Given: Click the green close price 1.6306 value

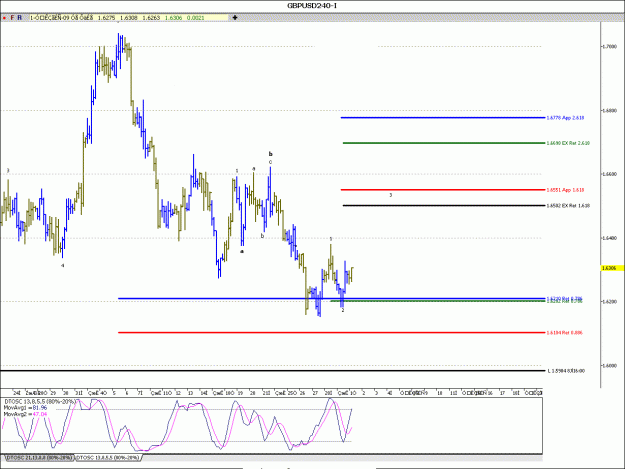Looking at the screenshot, I should tap(173, 18).
